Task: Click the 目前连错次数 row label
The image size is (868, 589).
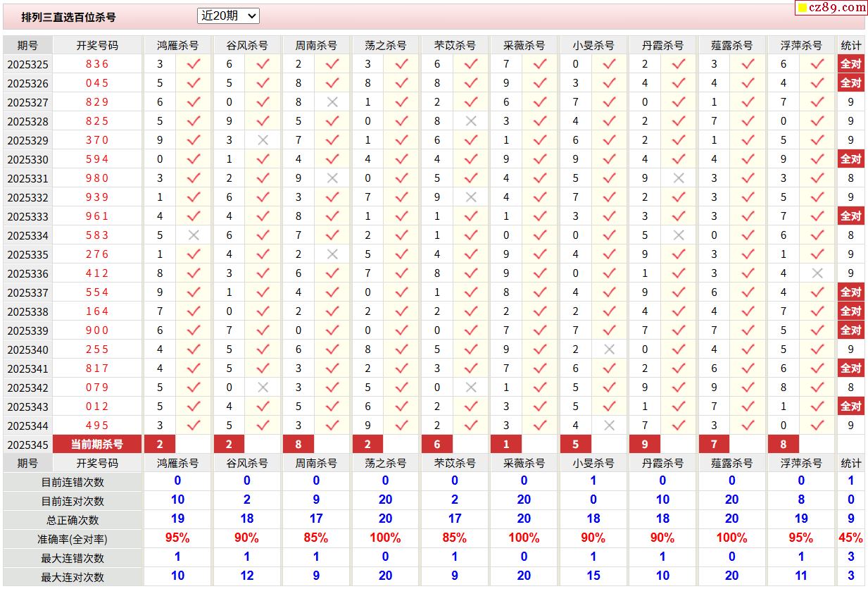Action: pyautogui.click(x=73, y=483)
